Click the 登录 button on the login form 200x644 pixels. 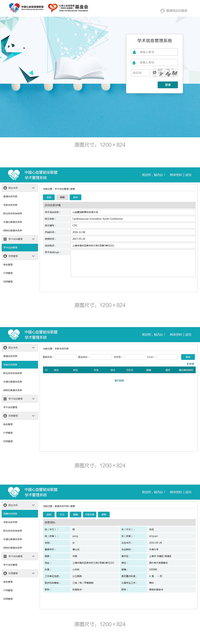tap(167, 85)
